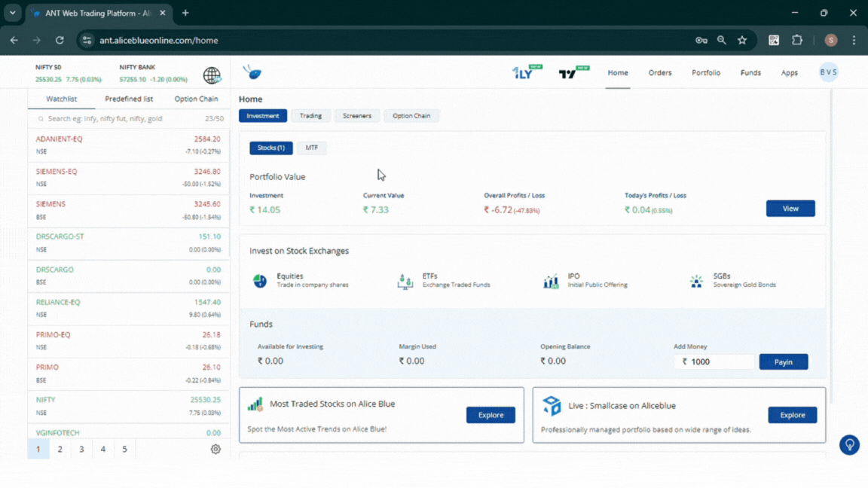This screenshot has width=868, height=488.
Task: Open Chrome profile avatar S
Action: click(831, 40)
